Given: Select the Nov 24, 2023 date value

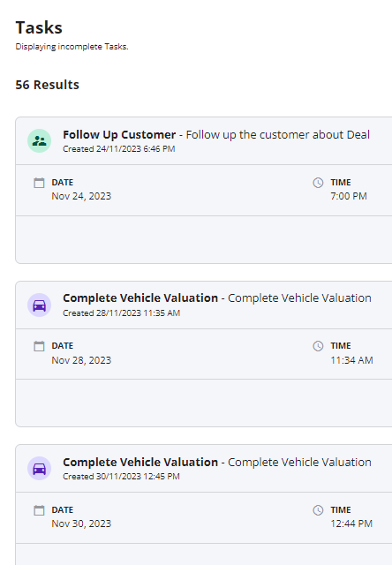Looking at the screenshot, I should click(x=81, y=196).
